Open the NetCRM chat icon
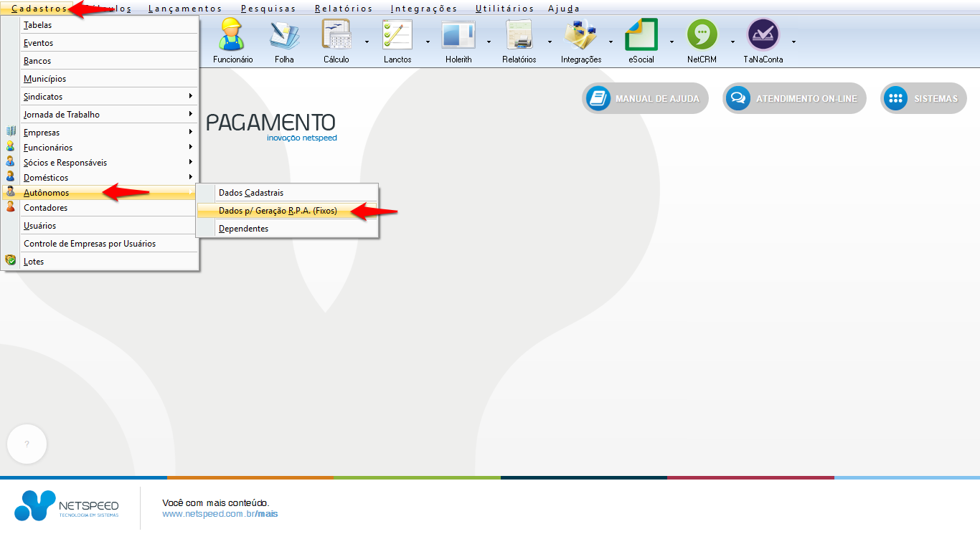This screenshot has width=980, height=534. (702, 35)
